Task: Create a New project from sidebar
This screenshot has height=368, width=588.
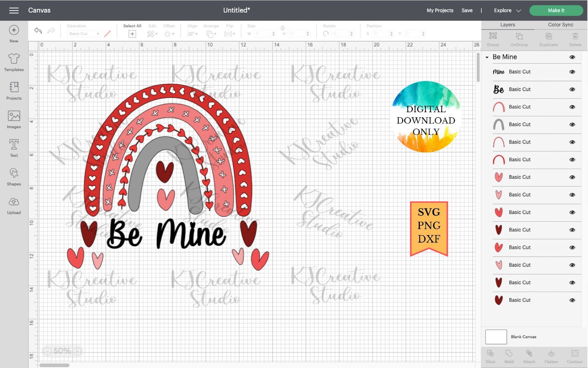Action: [14, 34]
